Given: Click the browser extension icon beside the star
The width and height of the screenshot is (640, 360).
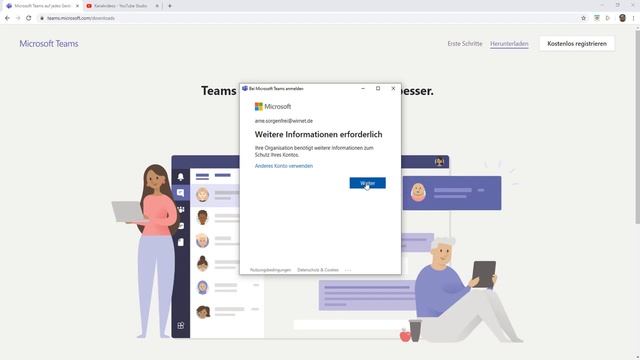Looking at the screenshot, I should 597,18.
